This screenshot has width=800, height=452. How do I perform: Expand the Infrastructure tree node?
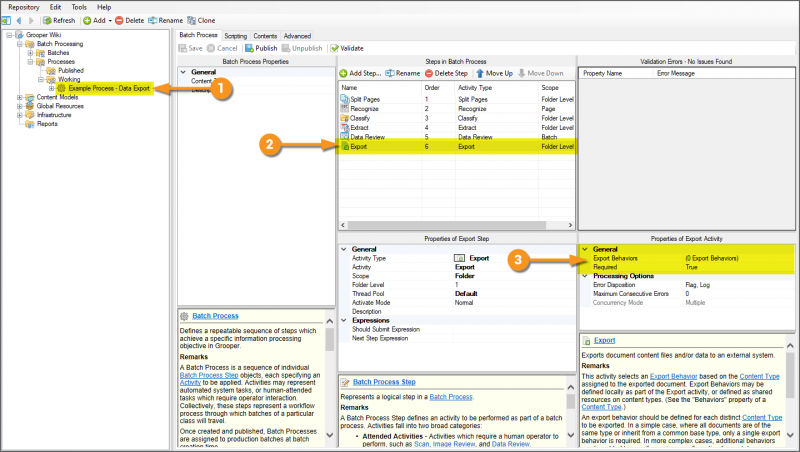[x=19, y=115]
